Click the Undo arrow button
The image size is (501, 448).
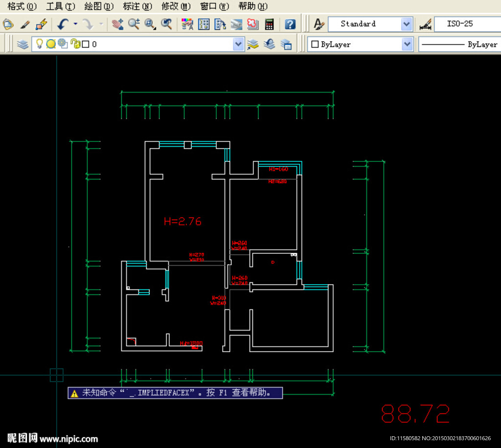pos(63,24)
